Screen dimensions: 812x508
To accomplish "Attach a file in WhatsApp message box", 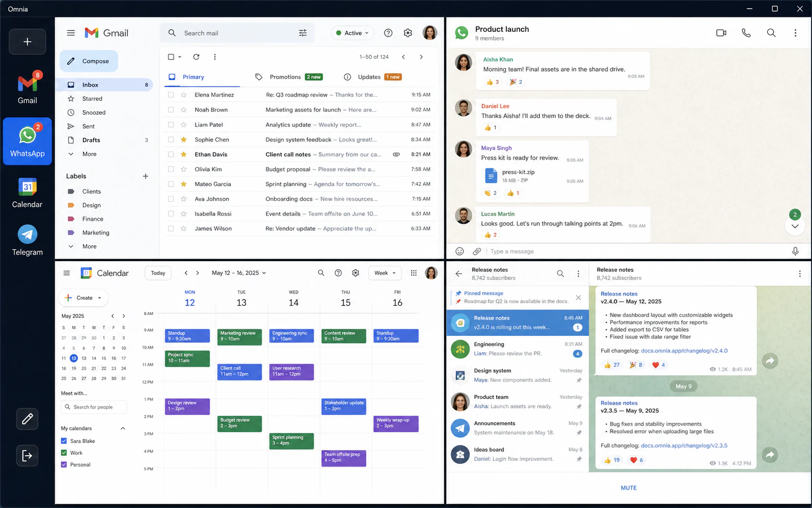I will (x=477, y=251).
